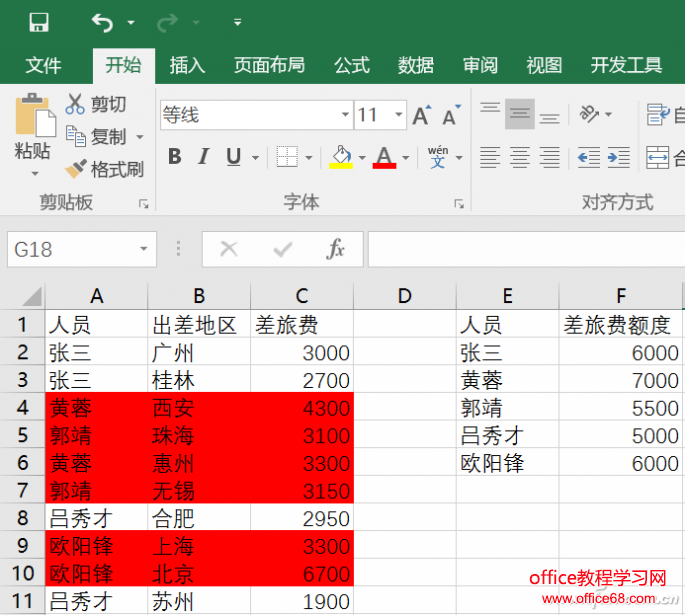Open the undo history dropdown arrow
This screenshot has width=685, height=615.
pyautogui.click(x=131, y=22)
